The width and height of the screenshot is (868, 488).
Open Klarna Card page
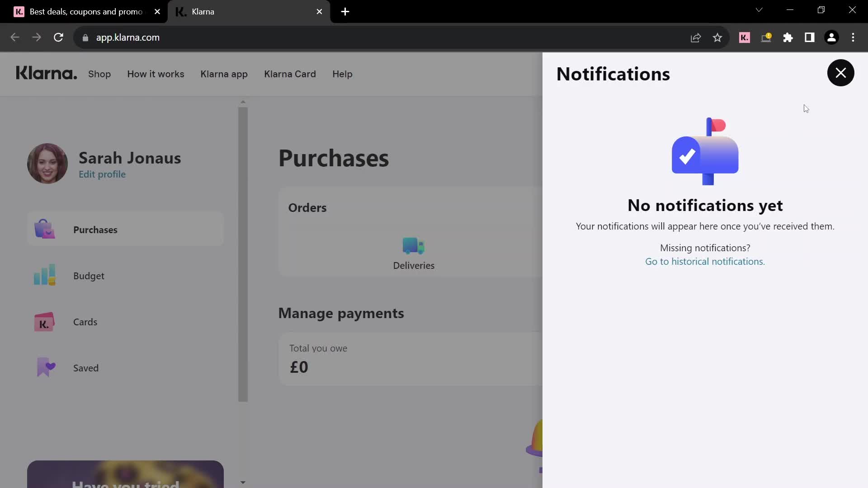coord(290,74)
